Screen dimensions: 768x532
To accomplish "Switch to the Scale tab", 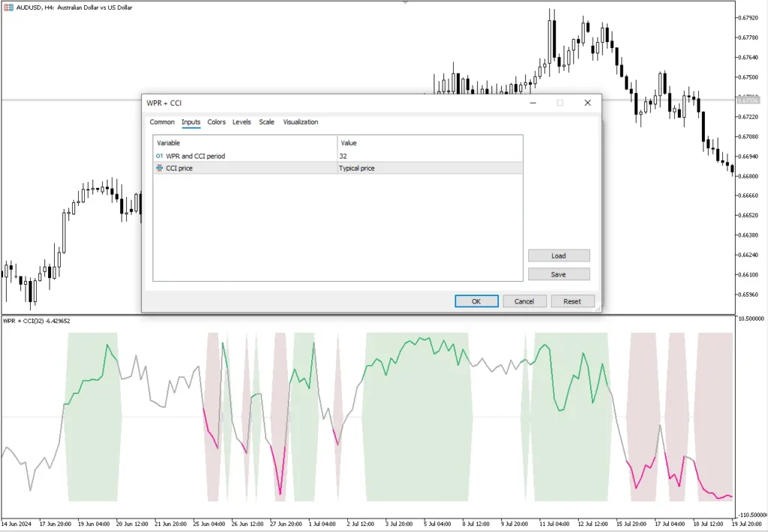I will coord(266,122).
